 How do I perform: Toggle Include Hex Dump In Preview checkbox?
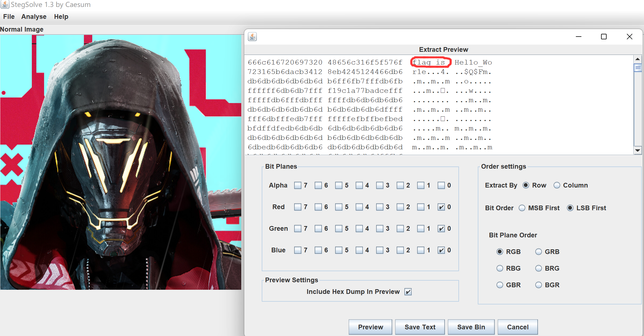coord(408,292)
